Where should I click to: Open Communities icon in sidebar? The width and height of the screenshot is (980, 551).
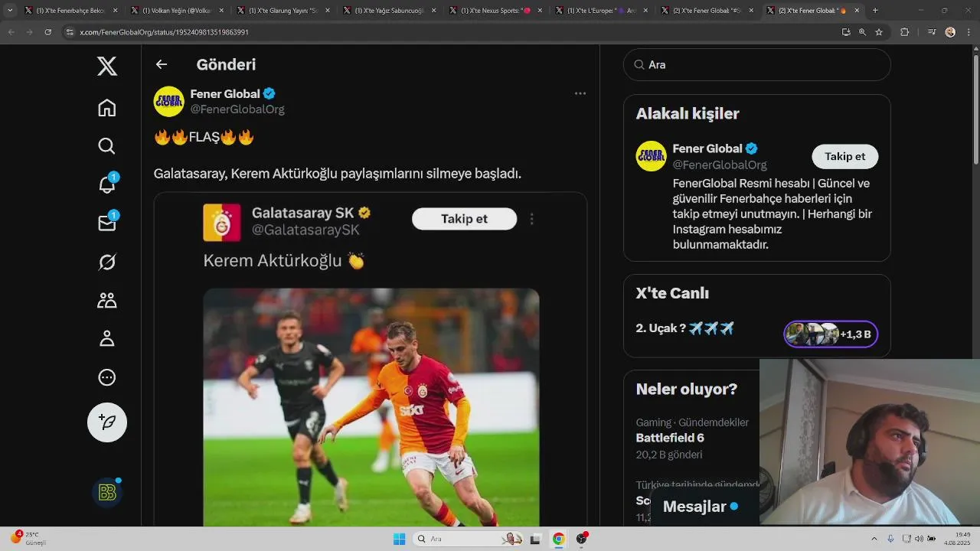click(x=107, y=301)
